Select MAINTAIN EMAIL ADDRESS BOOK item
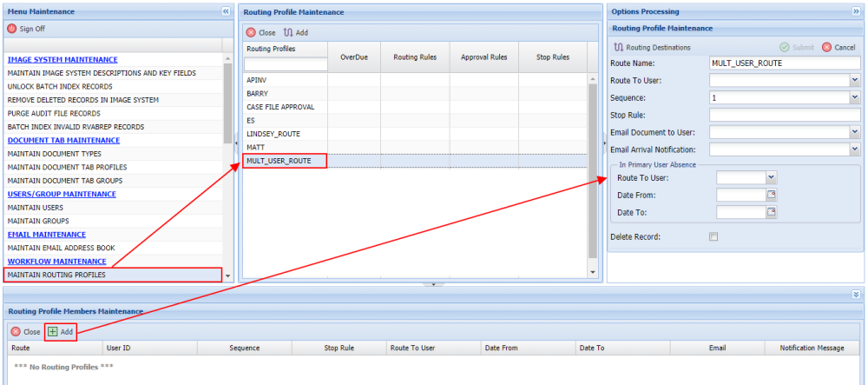The height and width of the screenshot is (385, 868). coord(113,248)
